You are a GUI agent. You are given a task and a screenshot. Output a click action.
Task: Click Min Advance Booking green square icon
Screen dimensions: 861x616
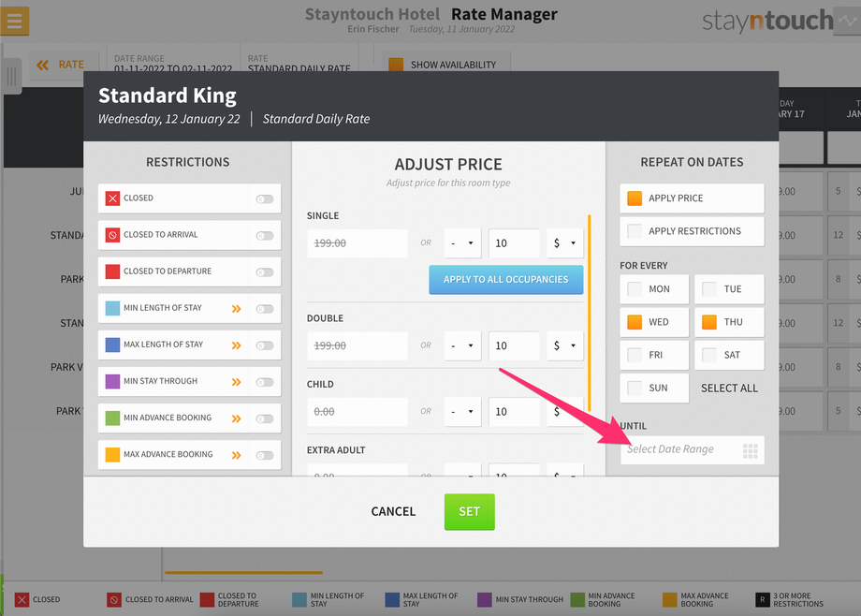point(112,418)
